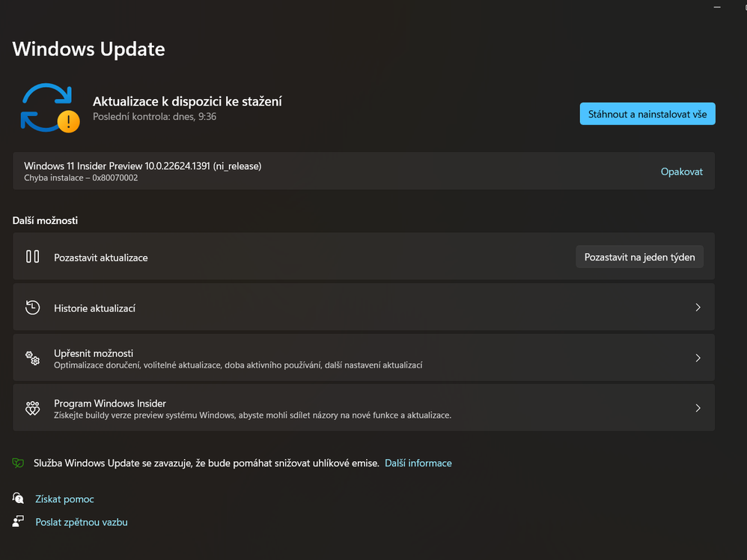Click the Služba Windows Update carbon emissions sentence
This screenshot has height=560, width=747.
tap(207, 463)
